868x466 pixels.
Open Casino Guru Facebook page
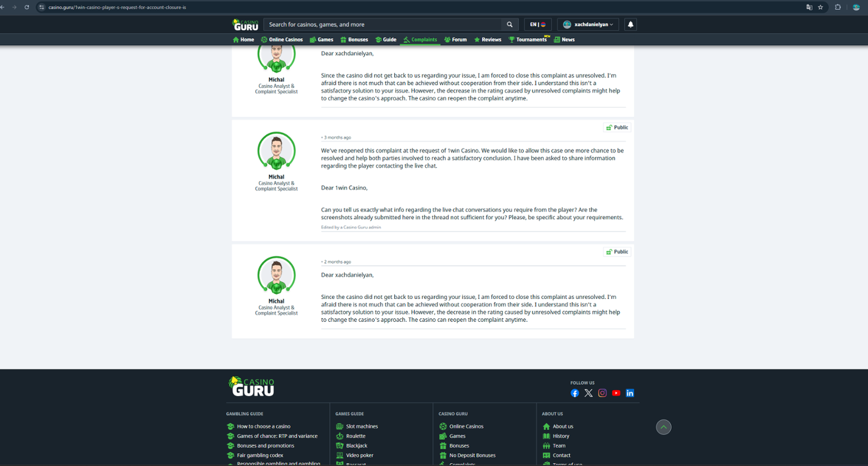click(575, 393)
